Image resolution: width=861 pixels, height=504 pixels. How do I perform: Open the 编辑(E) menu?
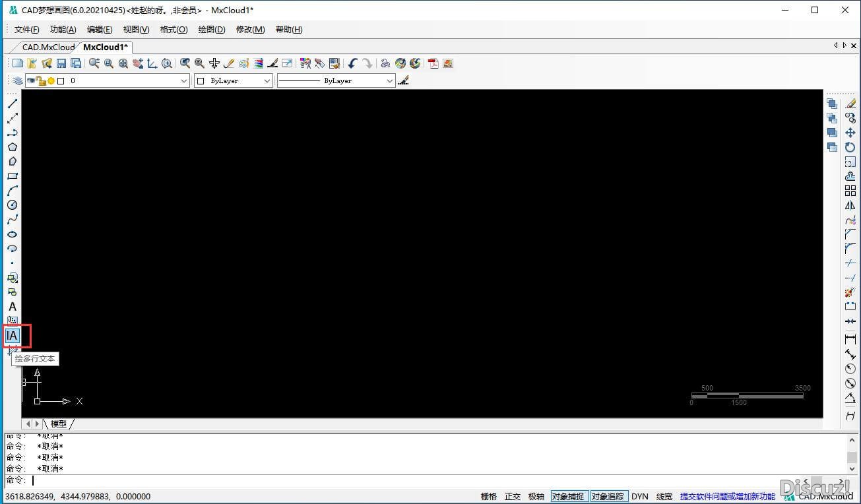pos(100,30)
